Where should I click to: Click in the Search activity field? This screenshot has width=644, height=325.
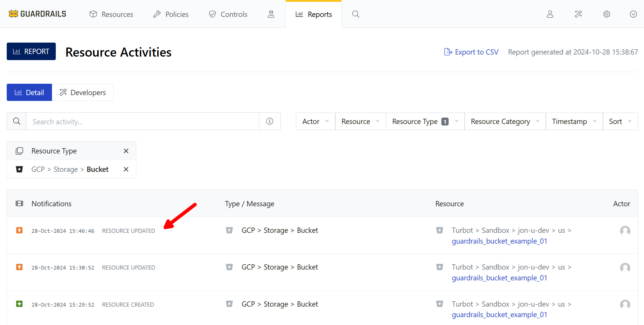(x=143, y=122)
